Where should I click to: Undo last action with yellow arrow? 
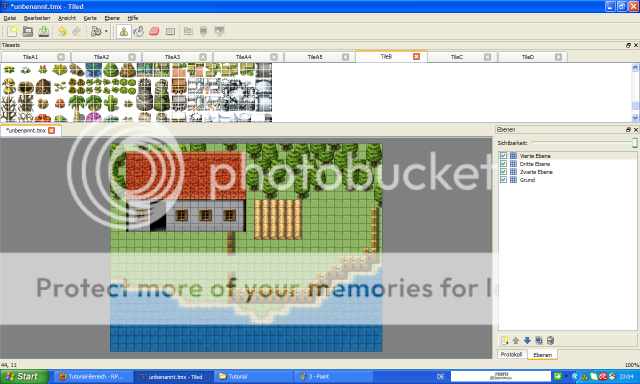pyautogui.click(x=62, y=31)
